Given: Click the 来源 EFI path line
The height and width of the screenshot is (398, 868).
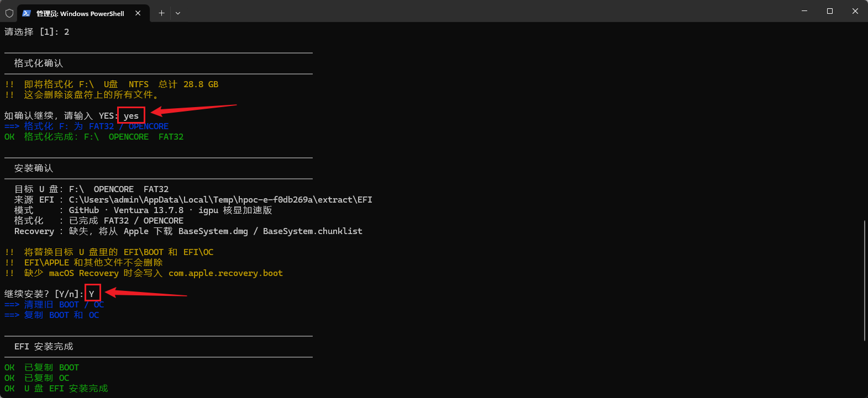Looking at the screenshot, I should pos(193,200).
